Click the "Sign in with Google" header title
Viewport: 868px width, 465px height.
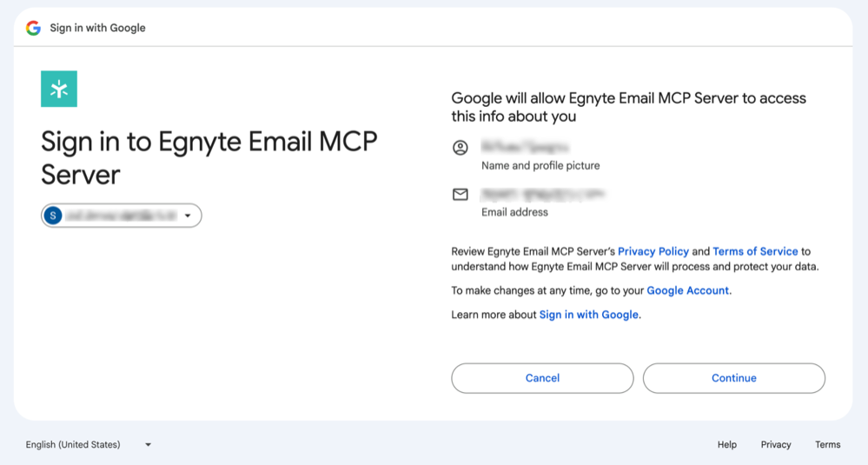97,28
